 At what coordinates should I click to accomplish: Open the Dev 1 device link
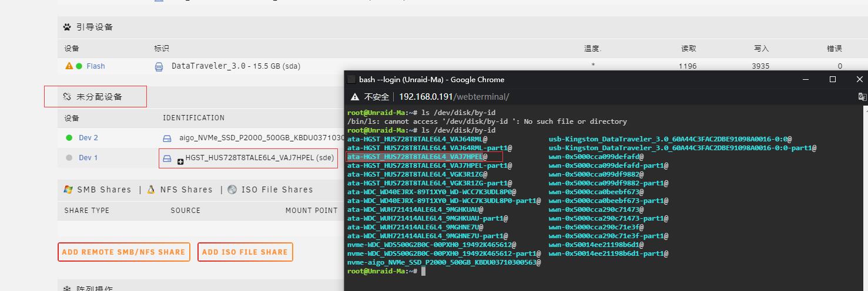[x=88, y=158]
